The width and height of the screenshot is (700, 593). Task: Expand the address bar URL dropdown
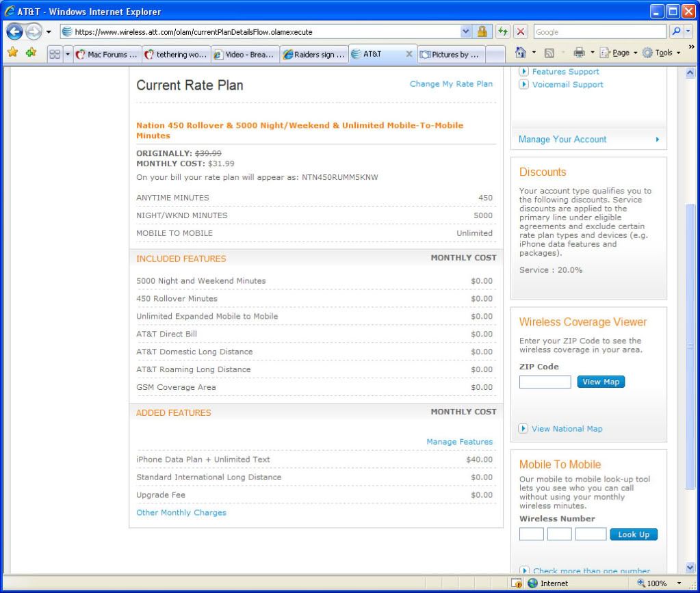pyautogui.click(x=465, y=31)
